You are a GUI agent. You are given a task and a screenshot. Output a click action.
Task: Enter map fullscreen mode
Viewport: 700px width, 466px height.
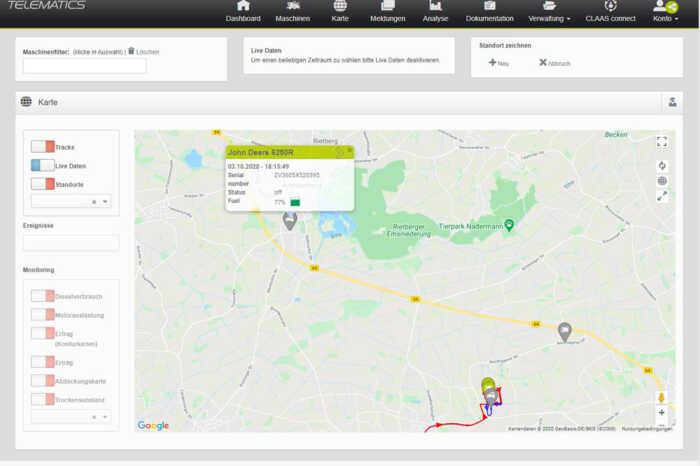pyautogui.click(x=662, y=142)
